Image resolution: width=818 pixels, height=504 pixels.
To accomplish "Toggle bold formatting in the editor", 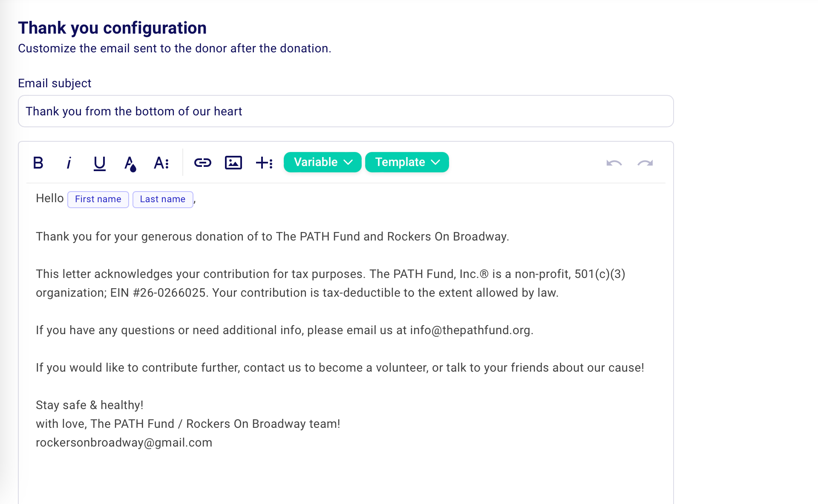I will [x=38, y=163].
